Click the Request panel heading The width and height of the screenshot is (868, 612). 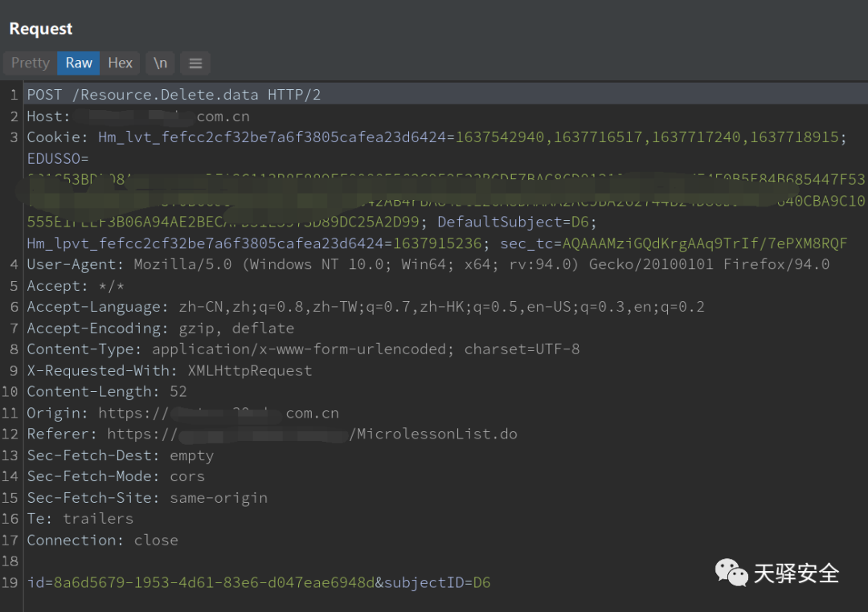[41, 29]
